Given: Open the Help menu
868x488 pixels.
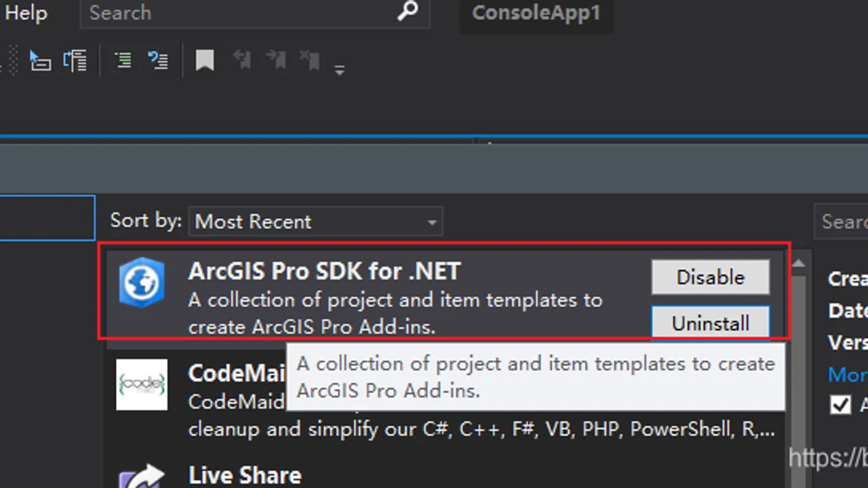Looking at the screenshot, I should (26, 13).
